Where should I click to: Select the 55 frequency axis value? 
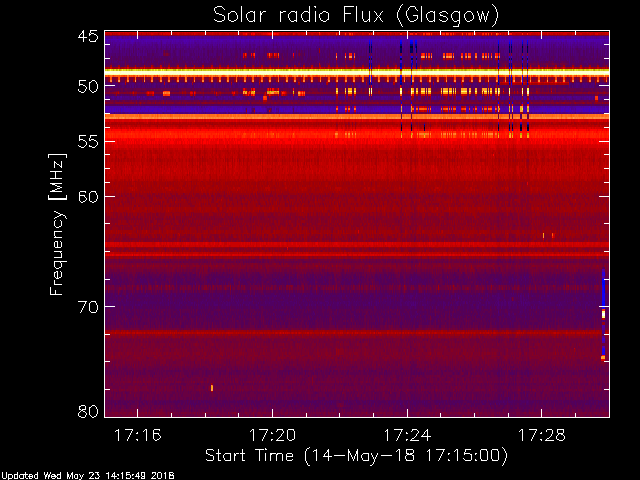[x=88, y=142]
